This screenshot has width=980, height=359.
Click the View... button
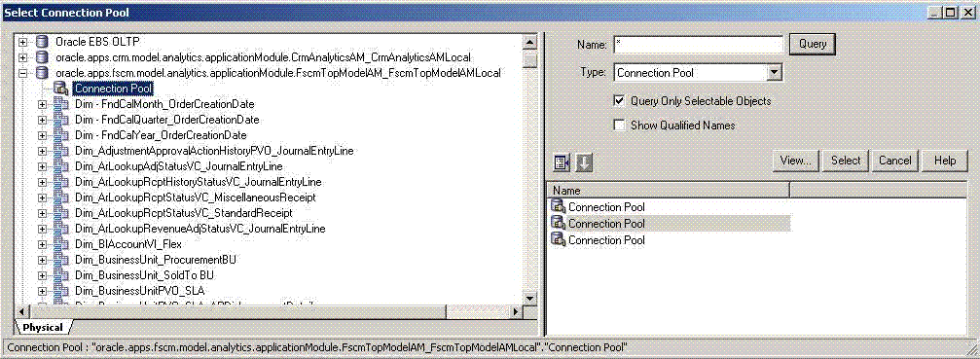click(x=796, y=161)
